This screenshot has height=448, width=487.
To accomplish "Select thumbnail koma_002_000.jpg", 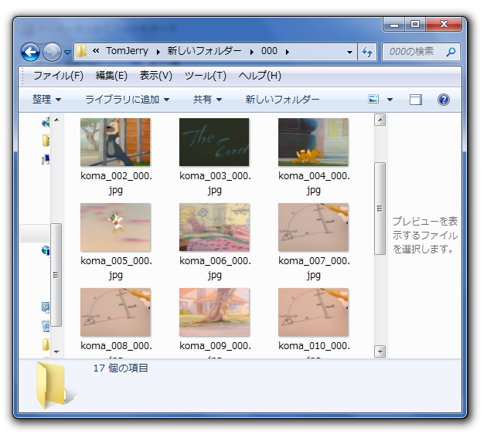I will click(115, 142).
